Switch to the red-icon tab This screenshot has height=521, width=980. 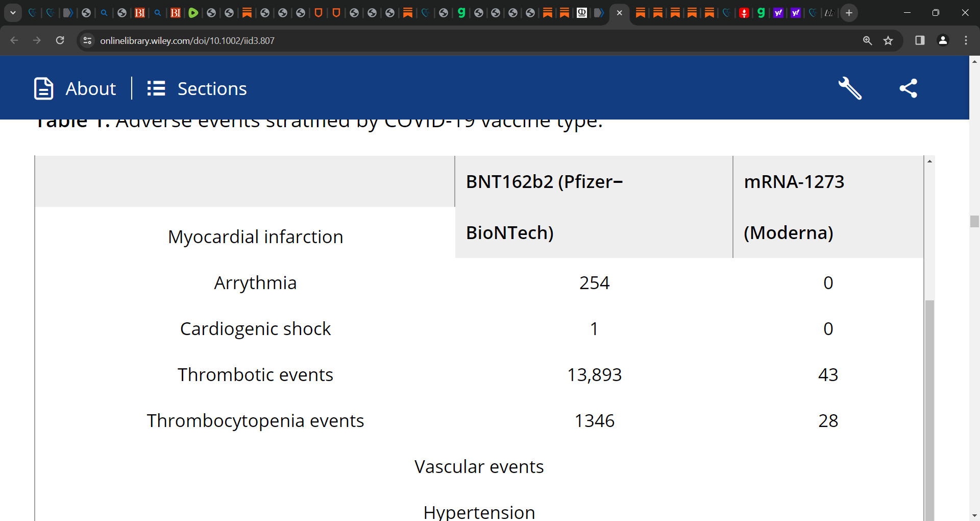pos(744,13)
